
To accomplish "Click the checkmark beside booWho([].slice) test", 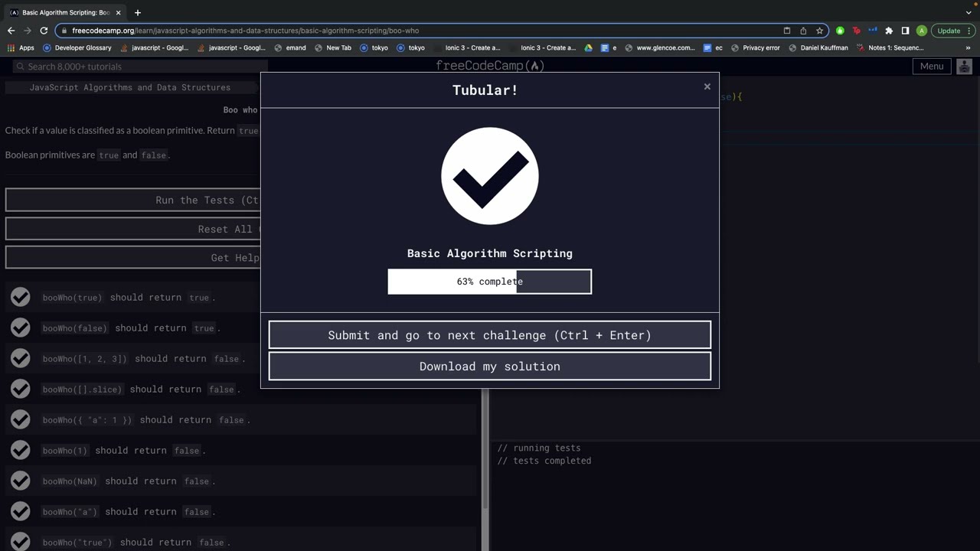I will pos(21,389).
